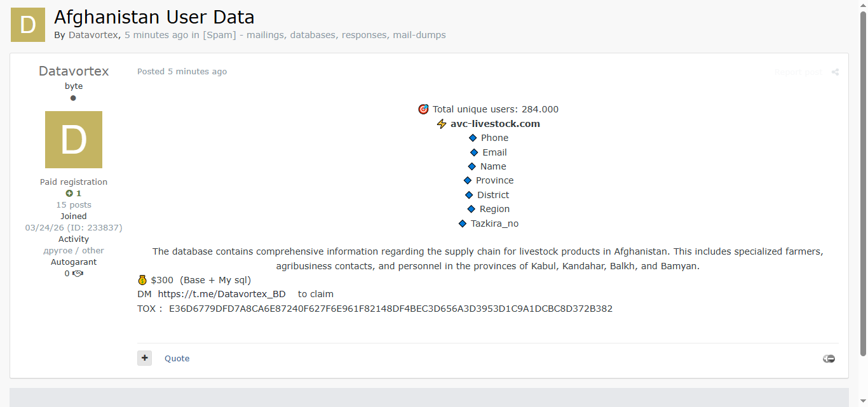Quote this post
The width and height of the screenshot is (868, 407).
pyautogui.click(x=177, y=359)
